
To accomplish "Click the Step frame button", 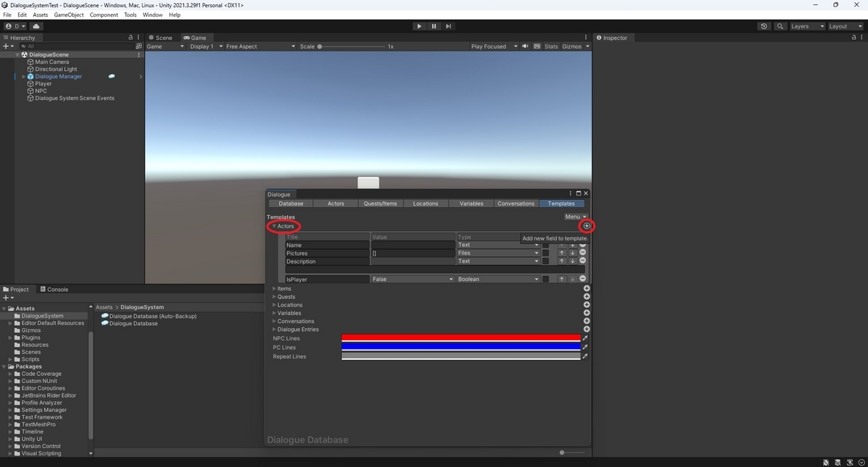I will coord(448,26).
